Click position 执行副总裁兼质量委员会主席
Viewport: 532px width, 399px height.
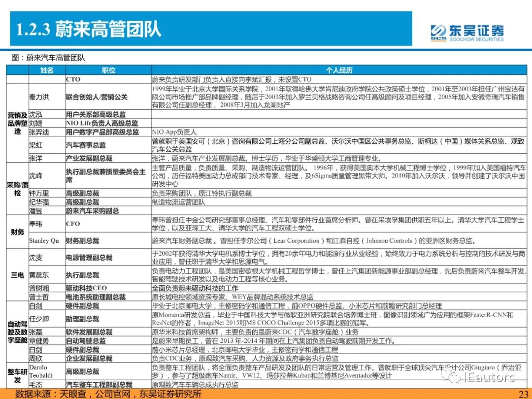[x=108, y=176]
